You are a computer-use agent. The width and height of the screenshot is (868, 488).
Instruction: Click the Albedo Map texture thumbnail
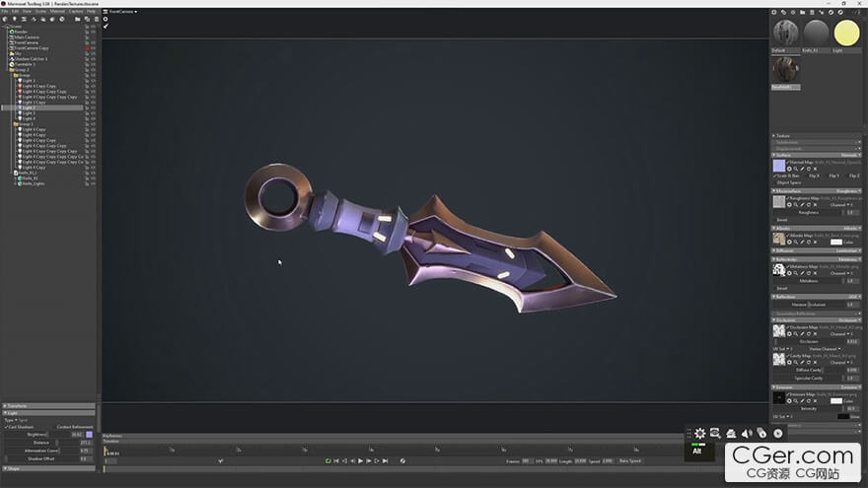pyautogui.click(x=778, y=239)
